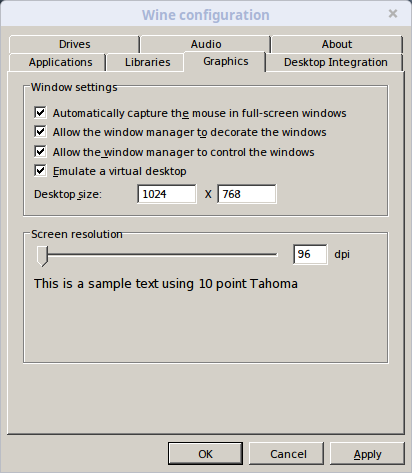Apply the graphics settings
Viewport: 412px width, 473px height.
point(367,453)
